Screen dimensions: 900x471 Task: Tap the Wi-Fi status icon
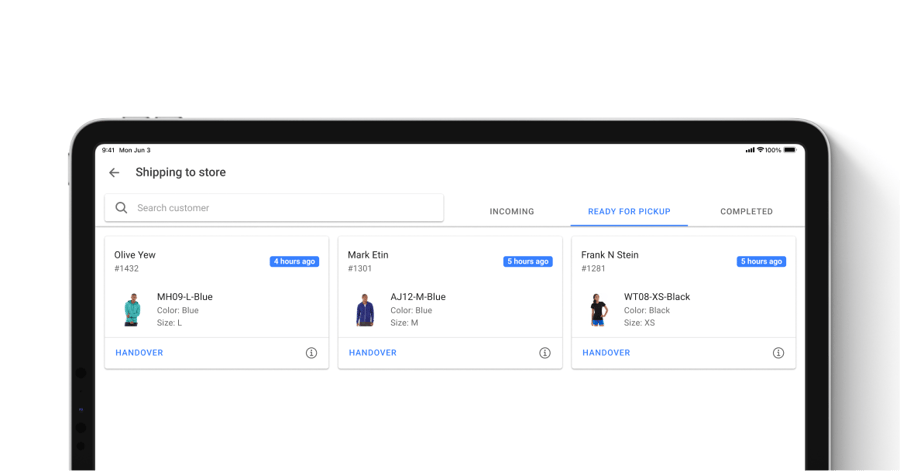coord(760,150)
